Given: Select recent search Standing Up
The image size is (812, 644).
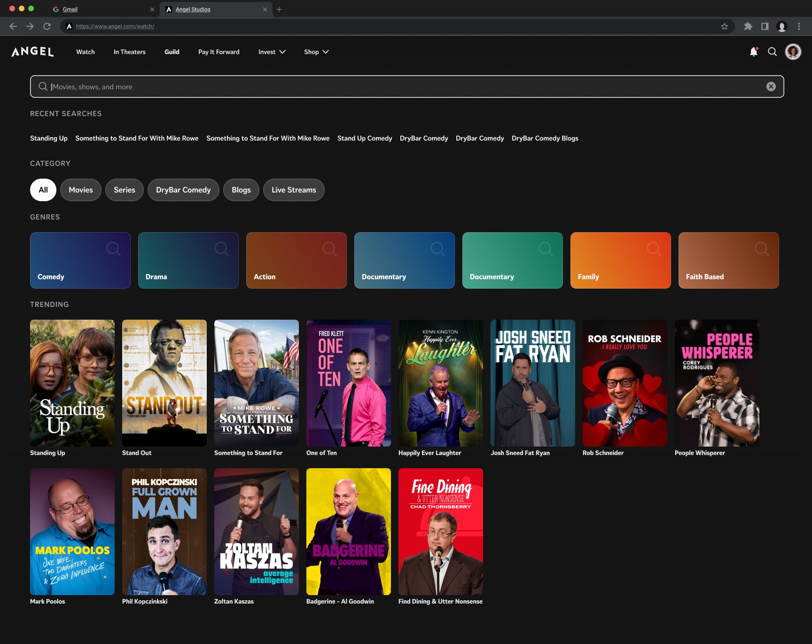Looking at the screenshot, I should [49, 138].
